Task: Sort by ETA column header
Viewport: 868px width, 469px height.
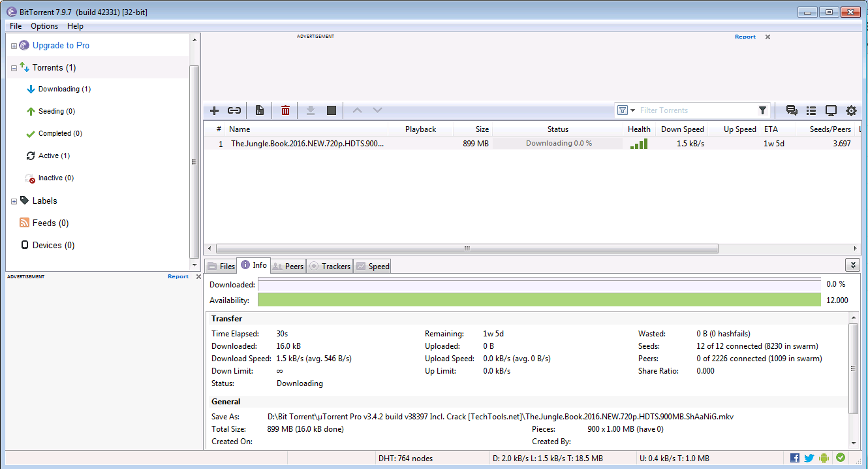Action: pyautogui.click(x=778, y=129)
